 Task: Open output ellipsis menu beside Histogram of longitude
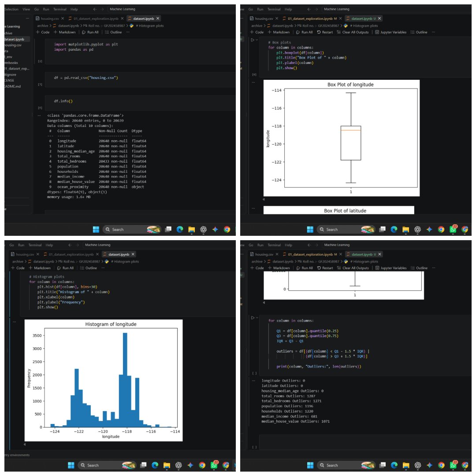point(14,321)
